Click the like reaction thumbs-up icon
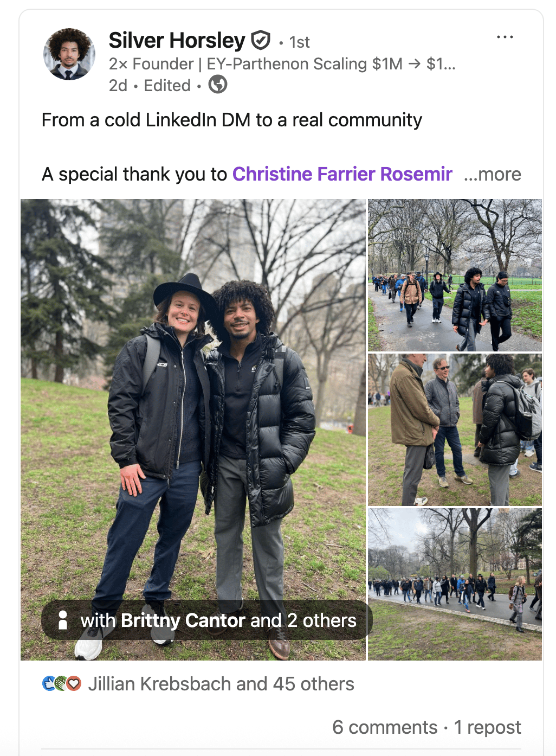Screen dimensions: 556x756 [49, 683]
